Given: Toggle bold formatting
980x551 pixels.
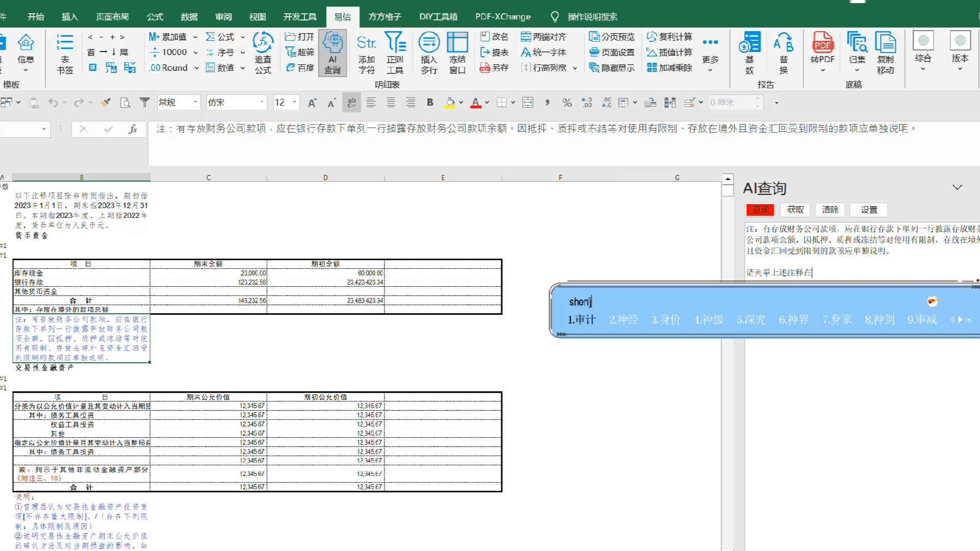Looking at the screenshot, I should 430,103.
